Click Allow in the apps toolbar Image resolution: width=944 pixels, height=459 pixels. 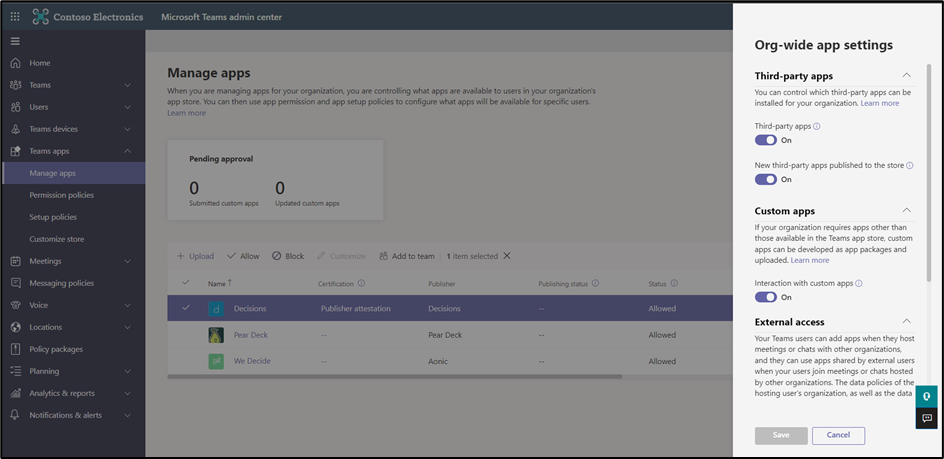coord(243,256)
